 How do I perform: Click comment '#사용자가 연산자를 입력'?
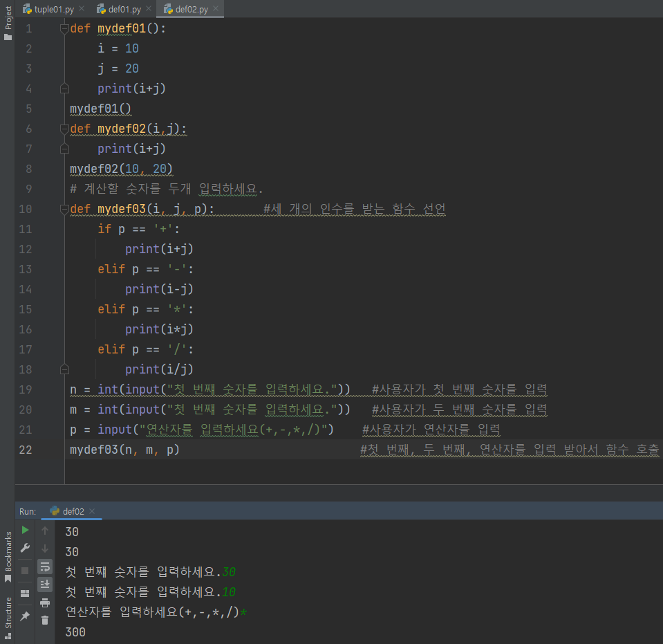431,430
